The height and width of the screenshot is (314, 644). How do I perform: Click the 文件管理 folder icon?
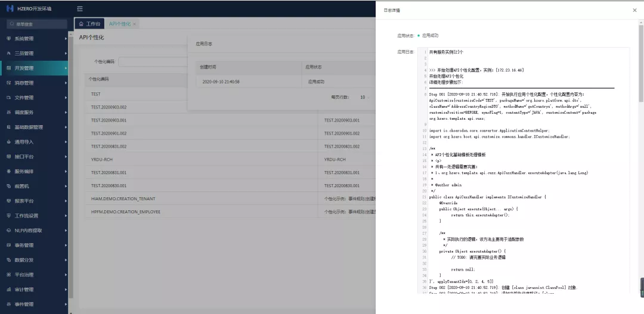coord(8,98)
